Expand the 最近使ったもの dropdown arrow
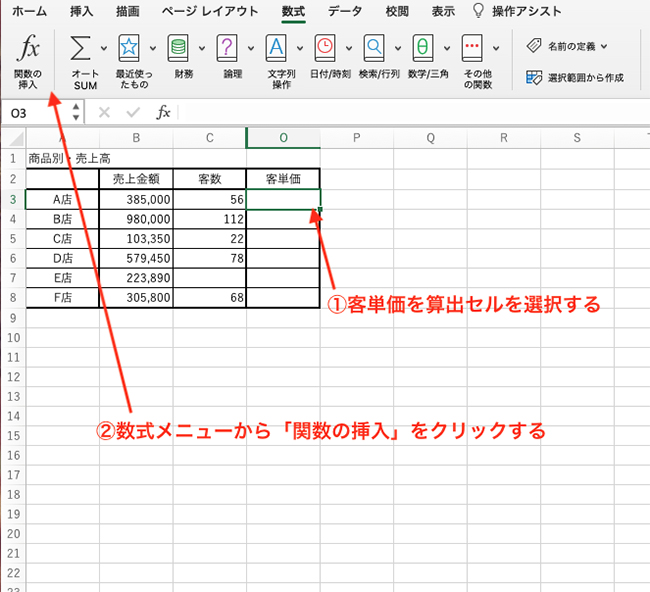Screen dimensions: 650x592 (153, 49)
